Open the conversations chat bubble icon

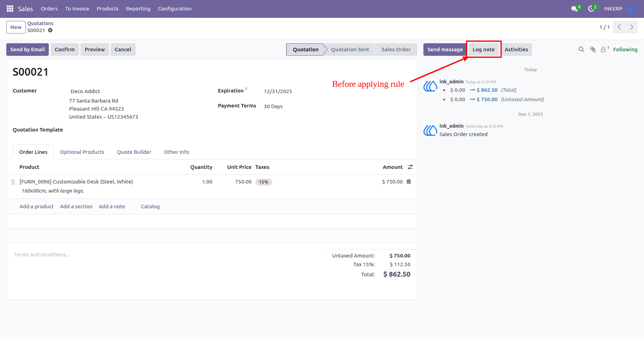point(575,9)
